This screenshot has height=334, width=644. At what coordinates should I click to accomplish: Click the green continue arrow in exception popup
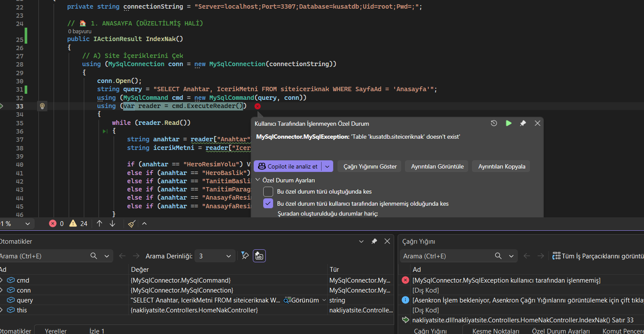tap(508, 124)
